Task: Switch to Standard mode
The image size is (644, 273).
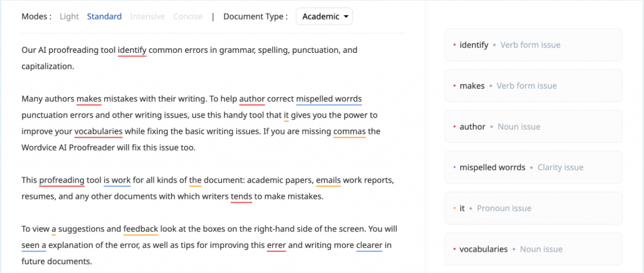Action: coord(104,16)
